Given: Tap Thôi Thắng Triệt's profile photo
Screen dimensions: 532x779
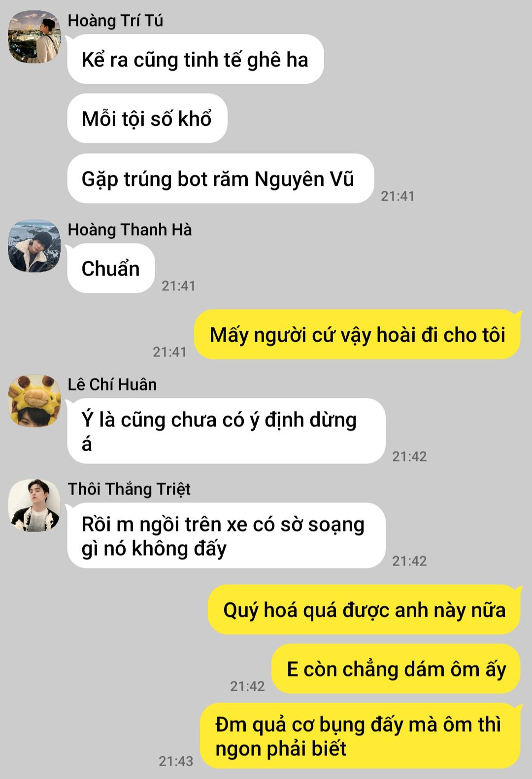Looking at the screenshot, I should 34,505.
